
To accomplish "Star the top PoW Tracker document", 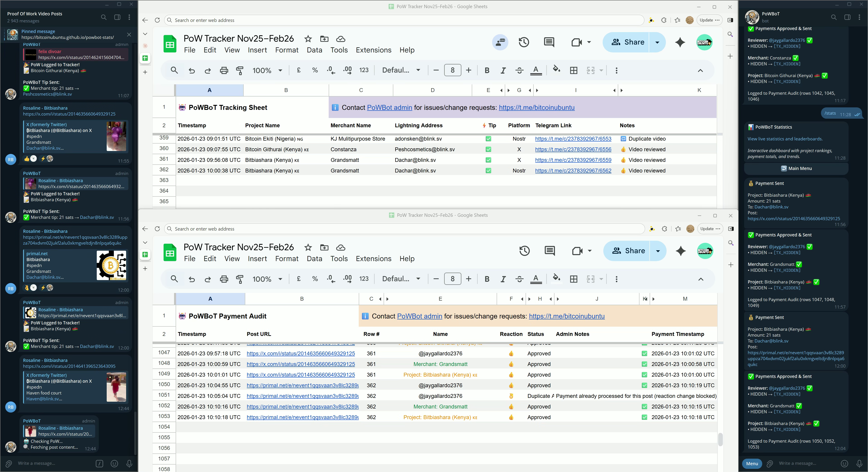I will coord(308,39).
